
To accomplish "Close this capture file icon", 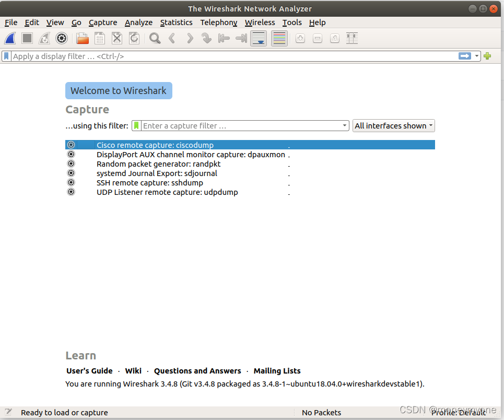I will click(x=117, y=38).
